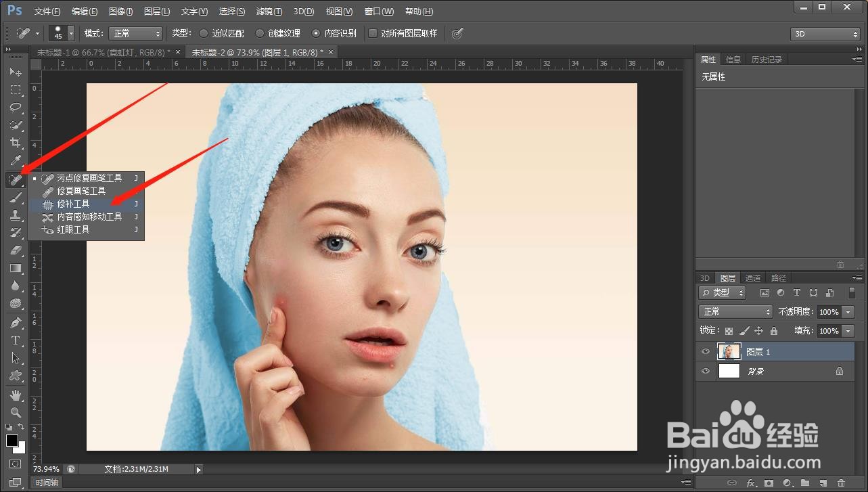Click the new group folder icon
This screenshot has height=492, width=868.
804,483
